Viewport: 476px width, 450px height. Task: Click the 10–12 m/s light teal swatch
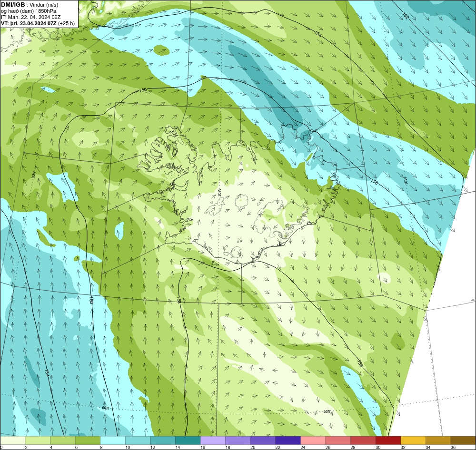tap(138, 440)
